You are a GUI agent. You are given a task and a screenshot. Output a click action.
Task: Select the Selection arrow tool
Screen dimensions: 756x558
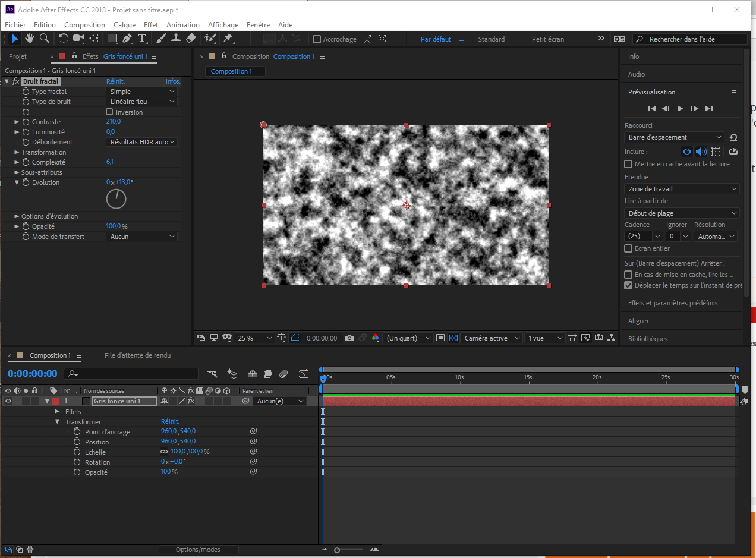[x=15, y=39]
